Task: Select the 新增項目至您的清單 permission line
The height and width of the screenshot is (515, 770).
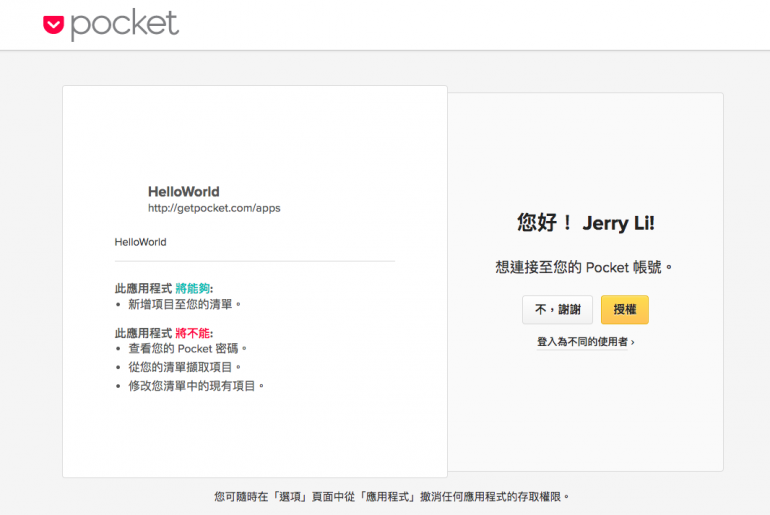Action: pos(184,304)
